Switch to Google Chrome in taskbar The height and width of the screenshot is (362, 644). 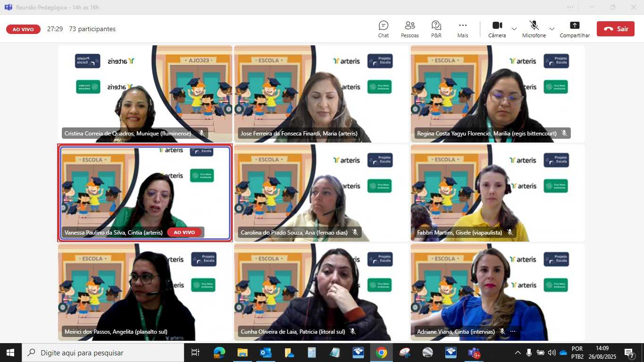[381, 353]
